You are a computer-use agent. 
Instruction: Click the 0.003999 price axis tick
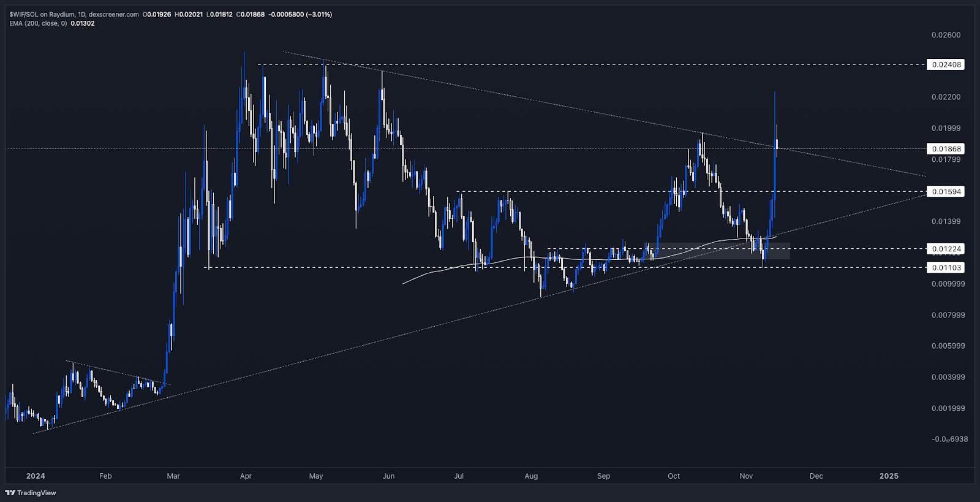948,377
